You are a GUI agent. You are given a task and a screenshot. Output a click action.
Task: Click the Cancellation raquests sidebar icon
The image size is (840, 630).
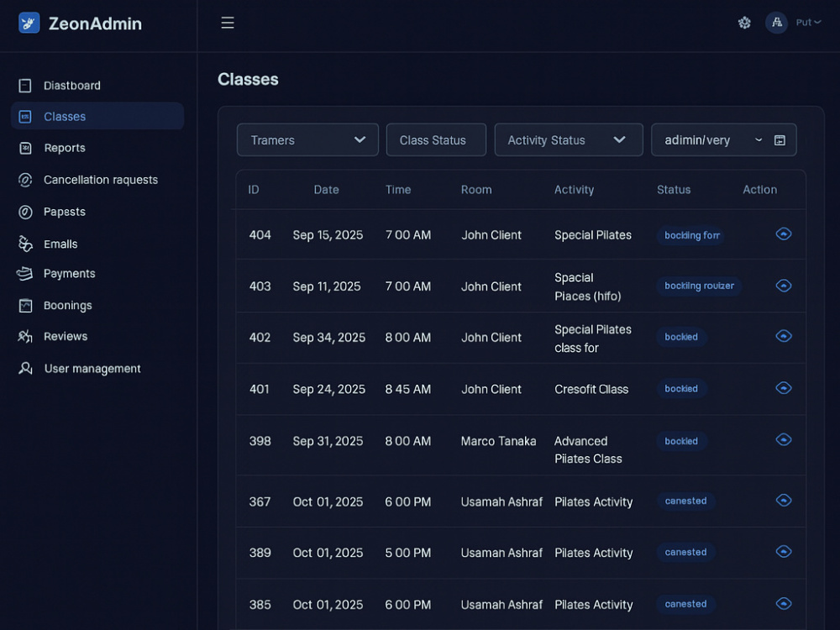click(25, 180)
